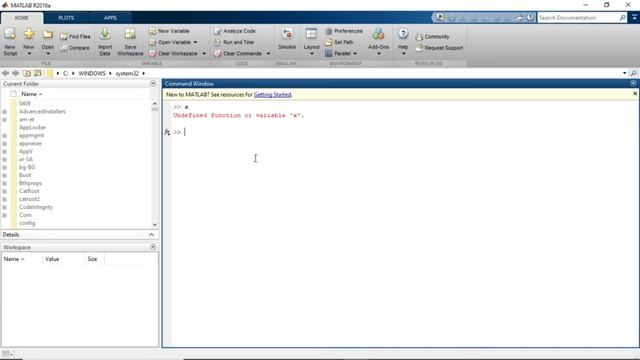Sort by the Name column in Current Folder
The width and height of the screenshot is (640, 360).
(31, 94)
